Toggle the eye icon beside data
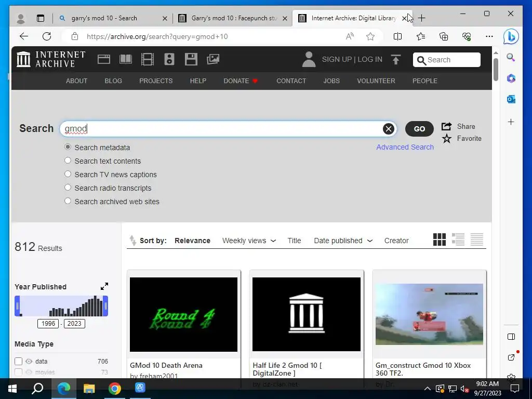532x399 pixels. [29, 362]
